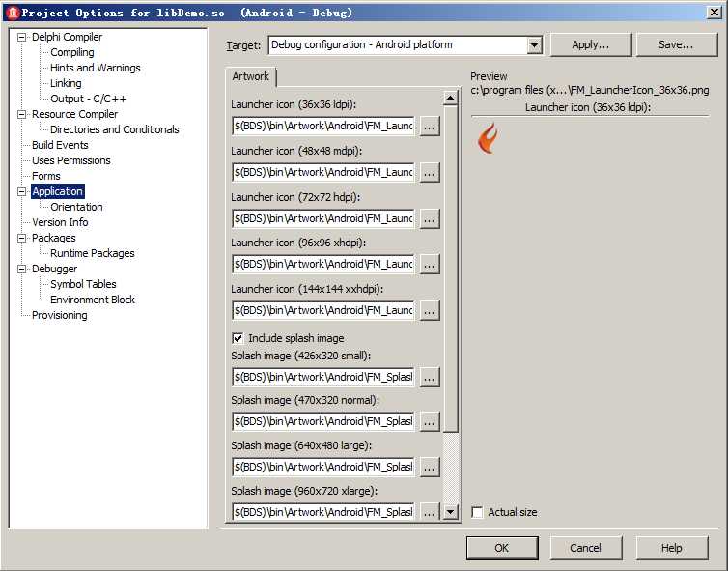Close the Project Options dialog window
The height and width of the screenshot is (571, 728).
[714, 13]
